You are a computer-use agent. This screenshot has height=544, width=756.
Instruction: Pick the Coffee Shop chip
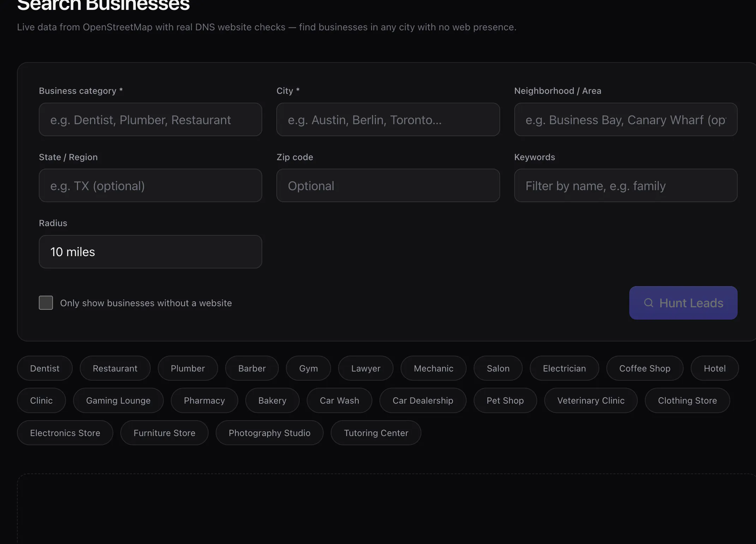645,368
